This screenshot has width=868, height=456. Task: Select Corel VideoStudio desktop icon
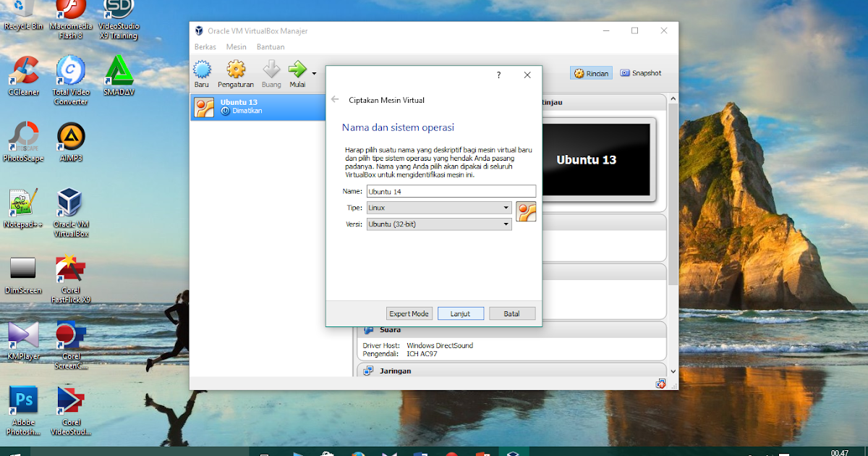pyautogui.click(x=71, y=410)
